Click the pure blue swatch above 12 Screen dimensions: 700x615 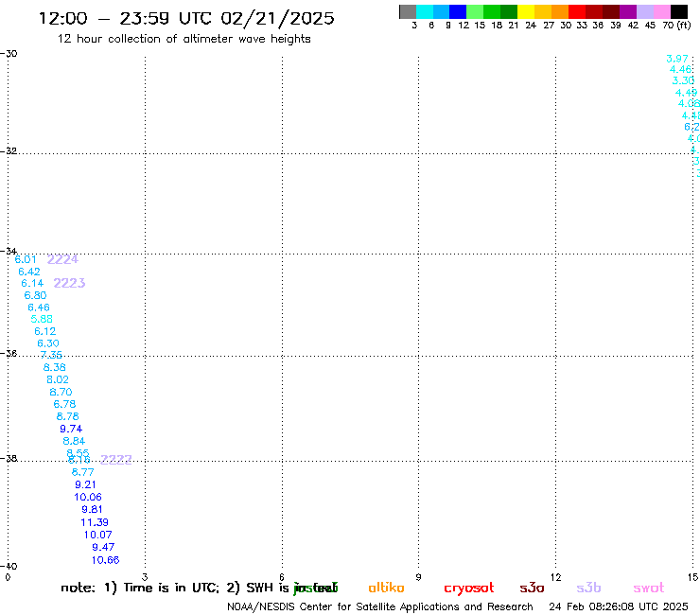tap(458, 11)
